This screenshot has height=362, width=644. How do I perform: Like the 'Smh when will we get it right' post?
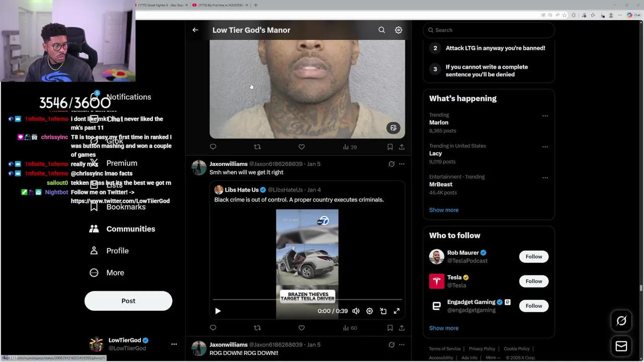coord(301,328)
